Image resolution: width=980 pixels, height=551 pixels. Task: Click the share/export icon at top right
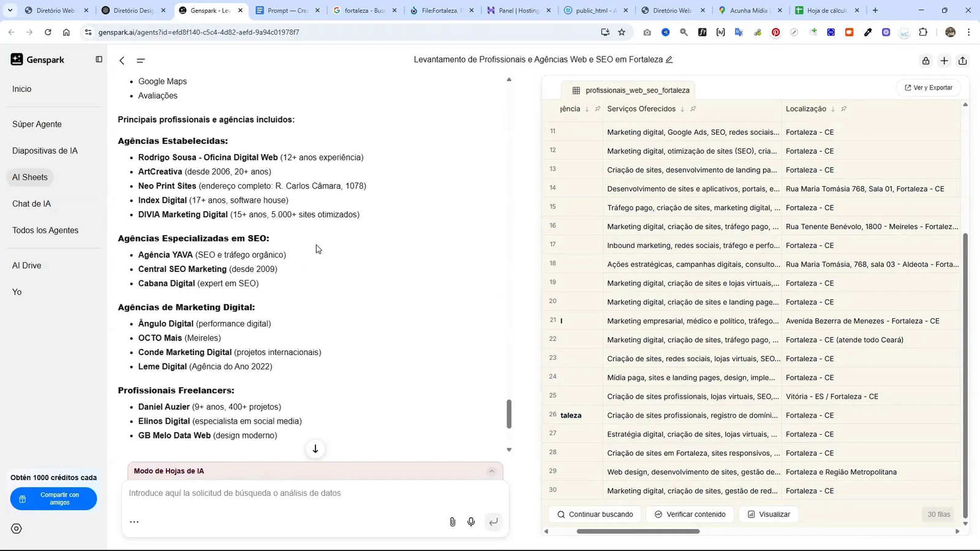[x=962, y=60]
